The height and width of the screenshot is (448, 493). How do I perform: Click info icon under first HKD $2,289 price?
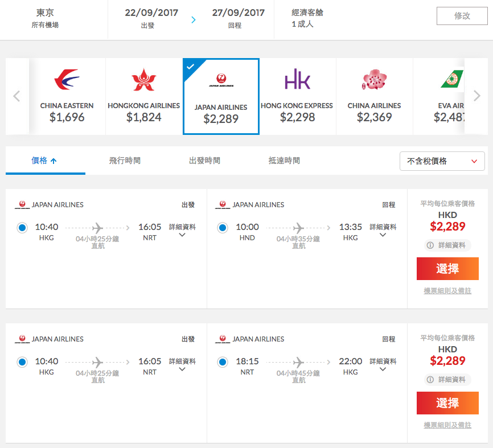430,245
